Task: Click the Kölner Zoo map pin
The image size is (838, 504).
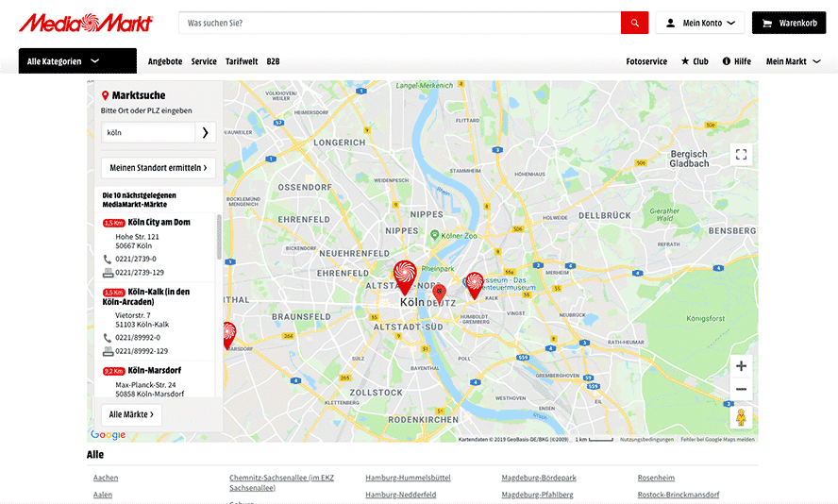Action: coord(434,235)
